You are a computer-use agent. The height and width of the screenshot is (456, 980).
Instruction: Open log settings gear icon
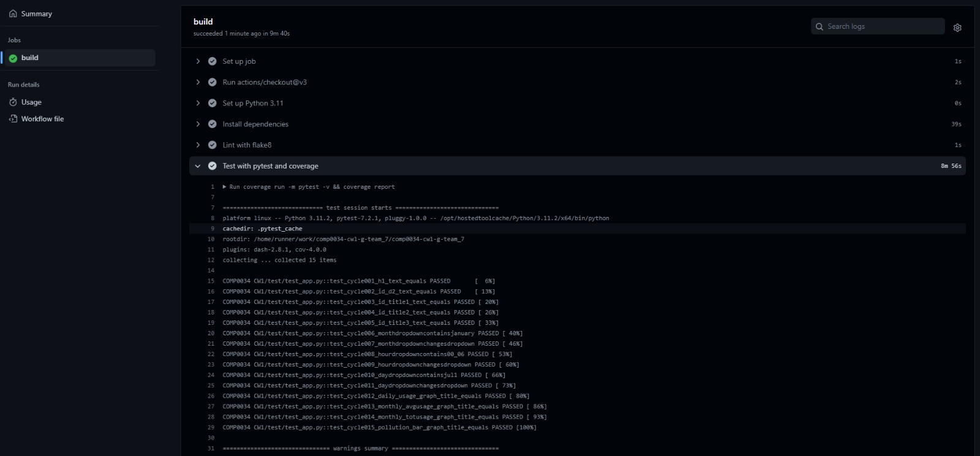click(957, 28)
